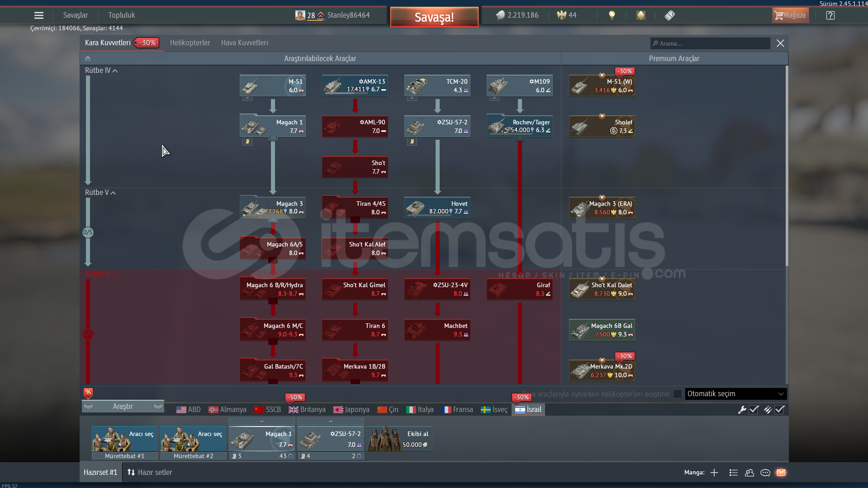Open the Savaşlar menu

(76, 15)
